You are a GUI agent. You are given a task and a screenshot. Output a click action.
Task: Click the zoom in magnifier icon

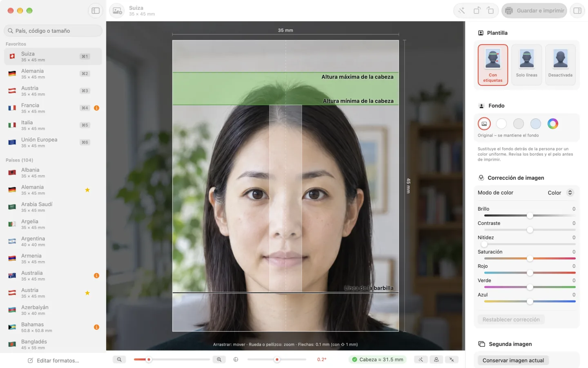pos(219,359)
